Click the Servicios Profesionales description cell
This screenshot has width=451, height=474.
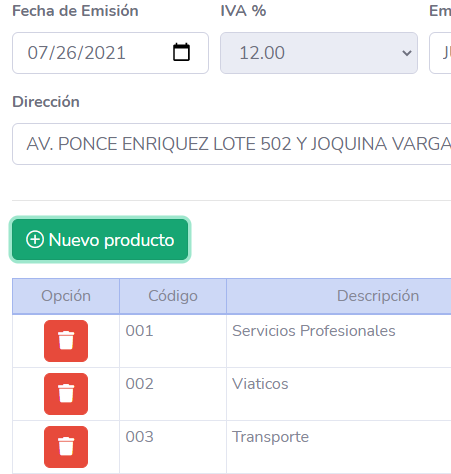pyautogui.click(x=339, y=341)
